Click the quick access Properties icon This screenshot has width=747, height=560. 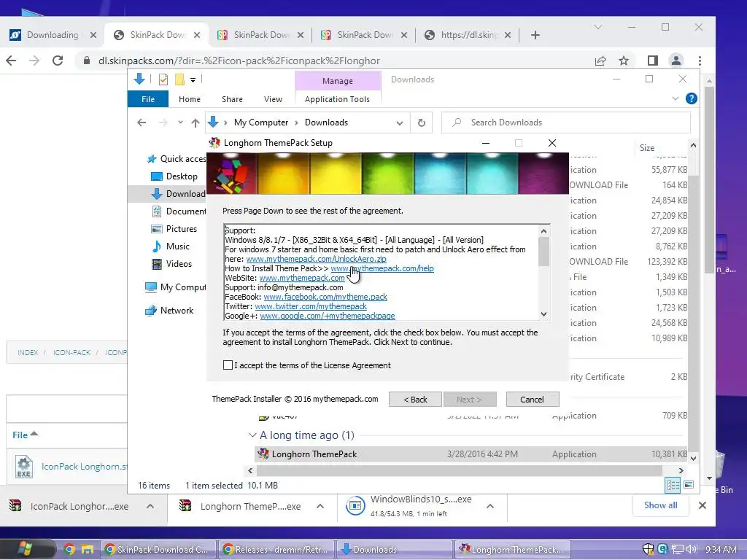(x=163, y=79)
